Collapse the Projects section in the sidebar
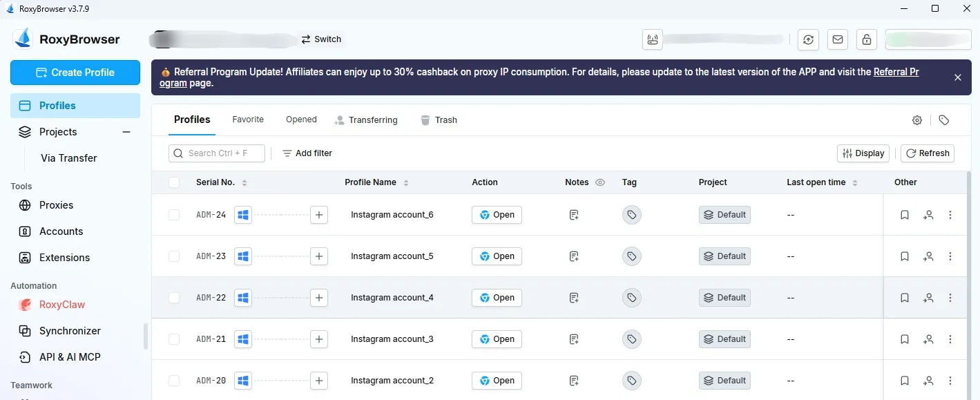The image size is (980, 400). pos(126,132)
